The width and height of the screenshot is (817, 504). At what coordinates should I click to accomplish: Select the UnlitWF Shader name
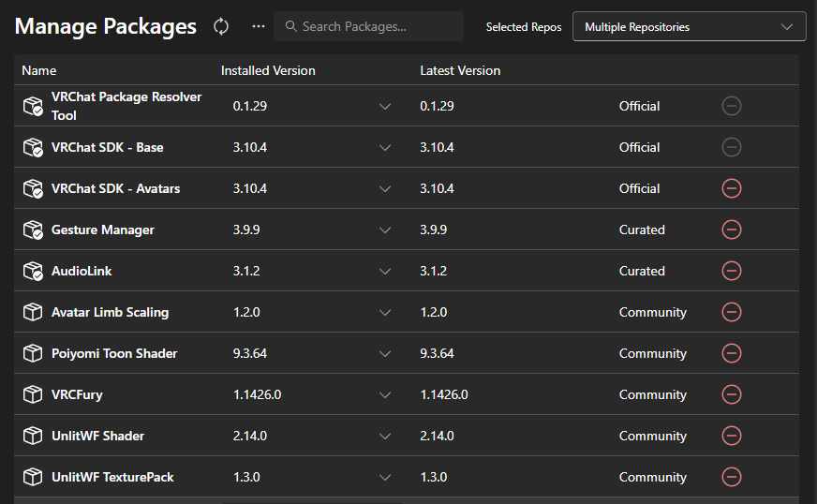coord(98,436)
